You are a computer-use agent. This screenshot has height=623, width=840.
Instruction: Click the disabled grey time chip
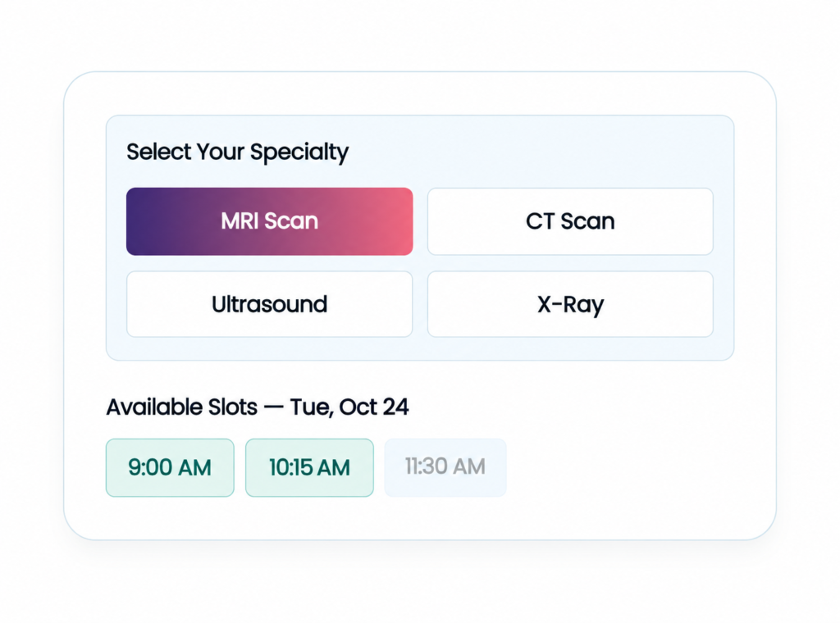(445, 468)
